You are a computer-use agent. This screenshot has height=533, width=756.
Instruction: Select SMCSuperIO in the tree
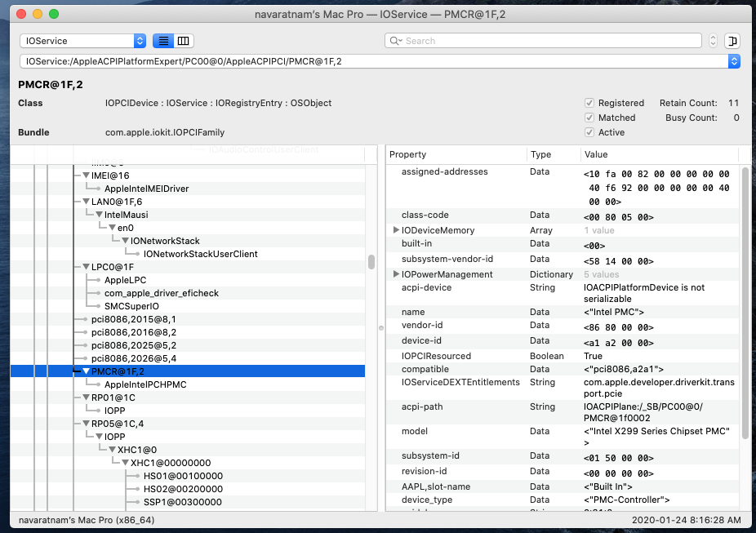[131, 306]
